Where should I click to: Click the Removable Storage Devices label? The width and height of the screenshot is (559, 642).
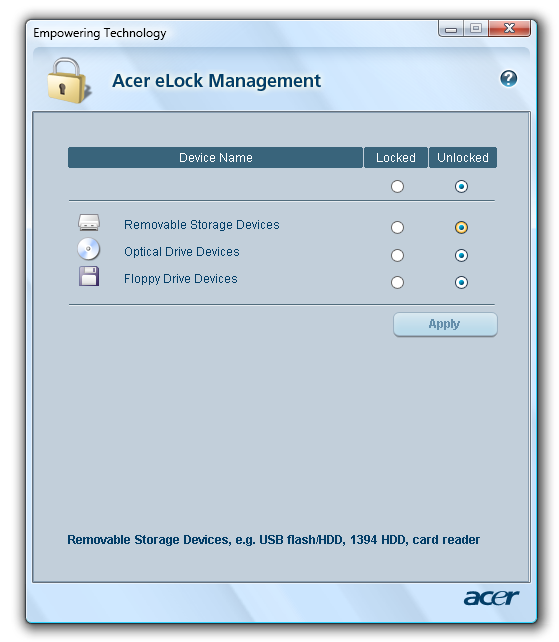201,225
